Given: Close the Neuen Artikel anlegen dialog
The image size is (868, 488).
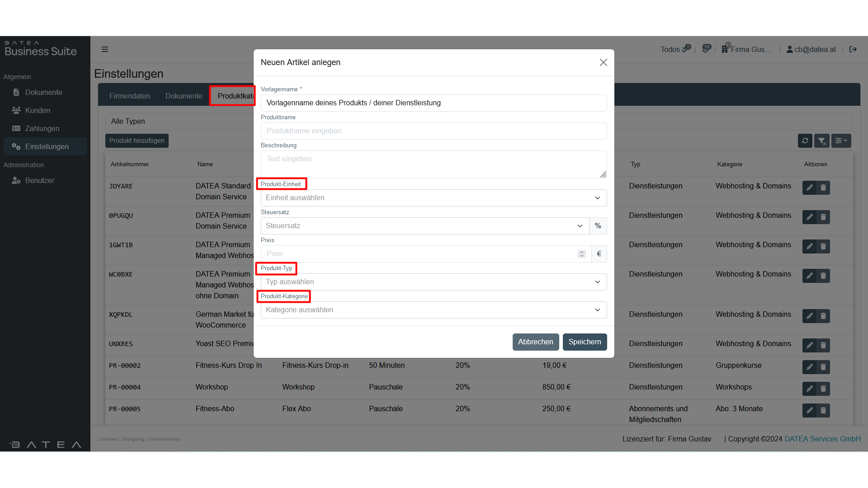Looking at the screenshot, I should [x=603, y=62].
